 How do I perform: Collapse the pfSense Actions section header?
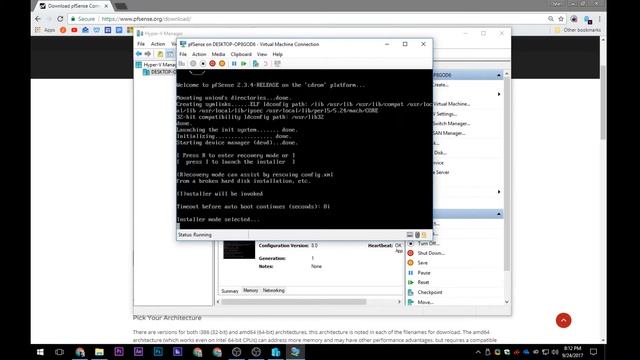click(x=499, y=214)
